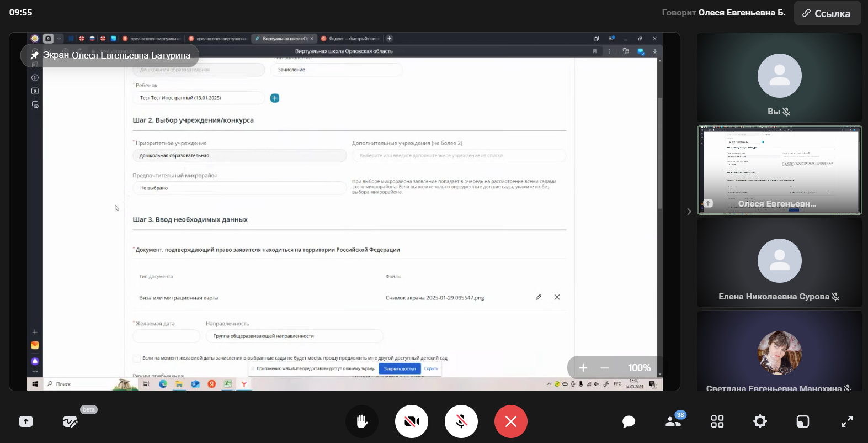Zoom in on the shared screen
Image resolution: width=868 pixels, height=443 pixels.
pos(583,368)
